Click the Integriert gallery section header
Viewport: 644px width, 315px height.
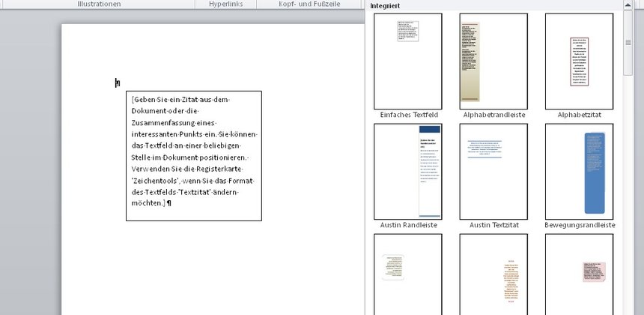point(385,5)
